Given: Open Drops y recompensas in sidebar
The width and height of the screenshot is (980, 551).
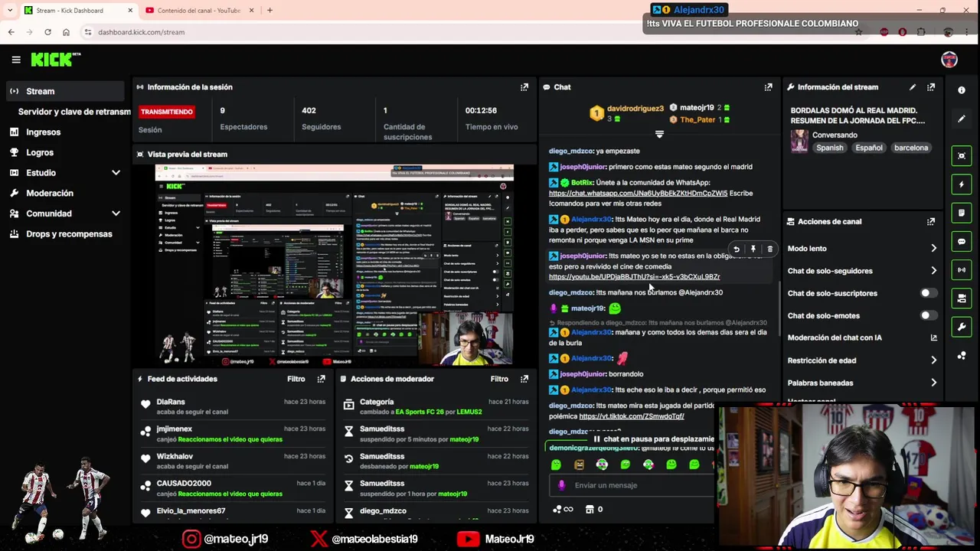Looking at the screenshot, I should coord(65,234).
